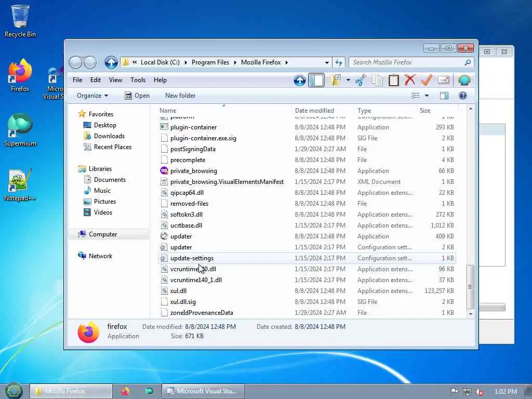The image size is (532, 399).
Task: Click in the Search Mozilla Firefox field
Action: tap(406, 62)
